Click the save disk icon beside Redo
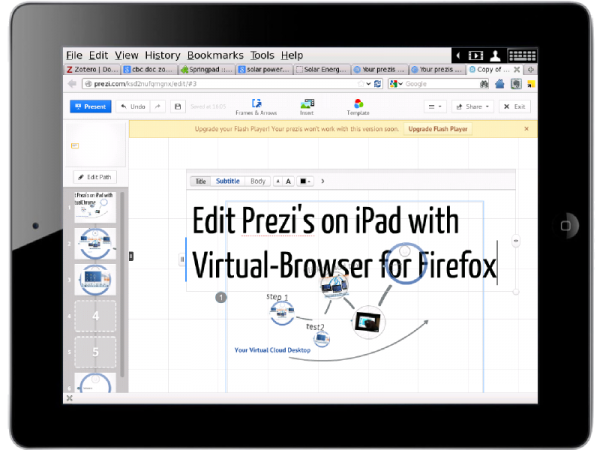This screenshot has width=600, height=450. click(x=177, y=106)
